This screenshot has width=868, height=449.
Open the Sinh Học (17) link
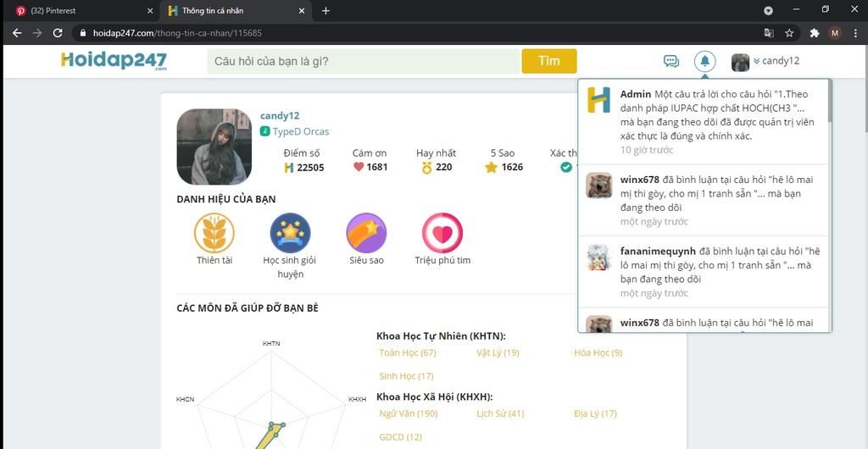click(406, 376)
